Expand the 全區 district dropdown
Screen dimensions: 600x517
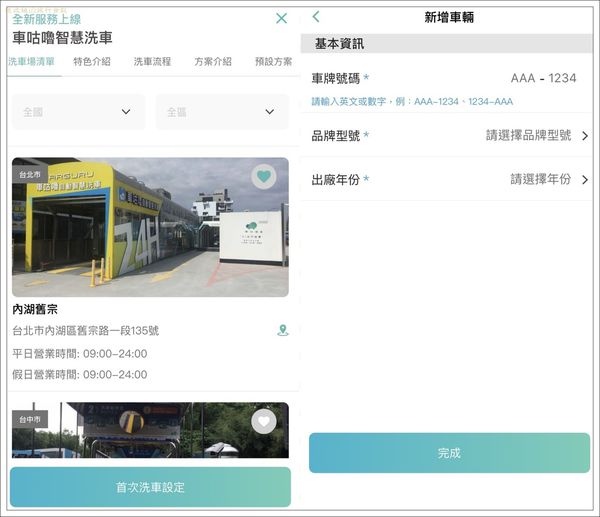click(222, 112)
